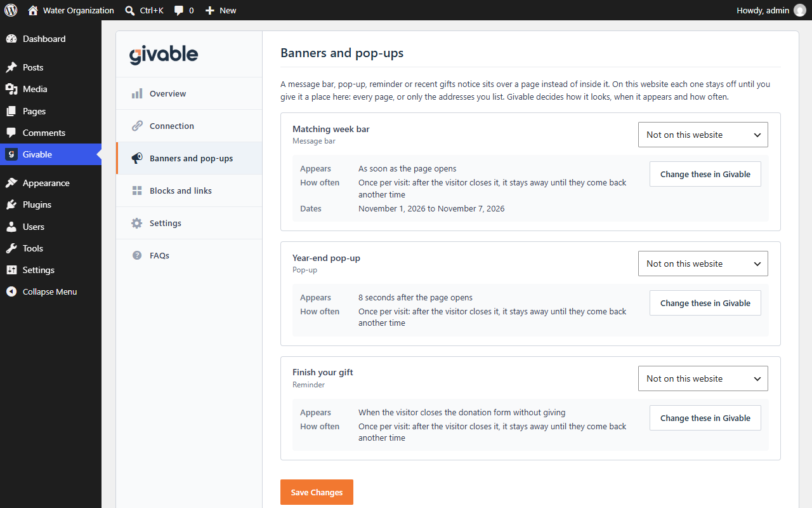
Task: Open the Blocks and links tab
Action: pyautogui.click(x=189, y=190)
